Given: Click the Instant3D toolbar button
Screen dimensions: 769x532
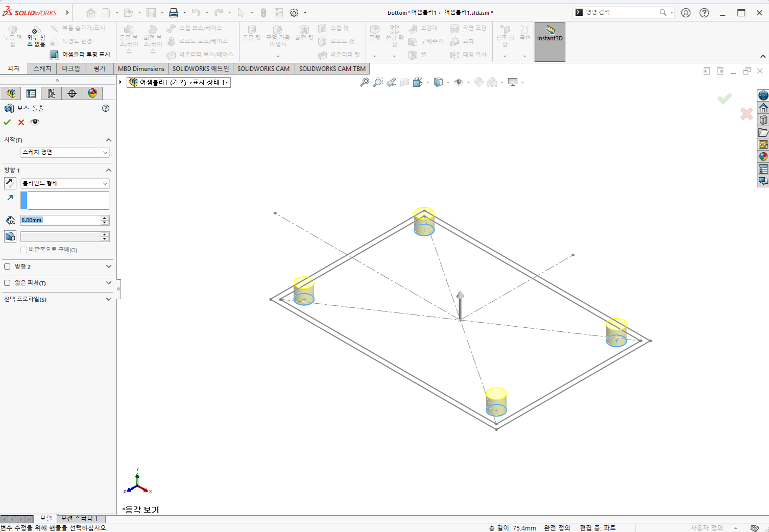Looking at the screenshot, I should pos(549,42).
